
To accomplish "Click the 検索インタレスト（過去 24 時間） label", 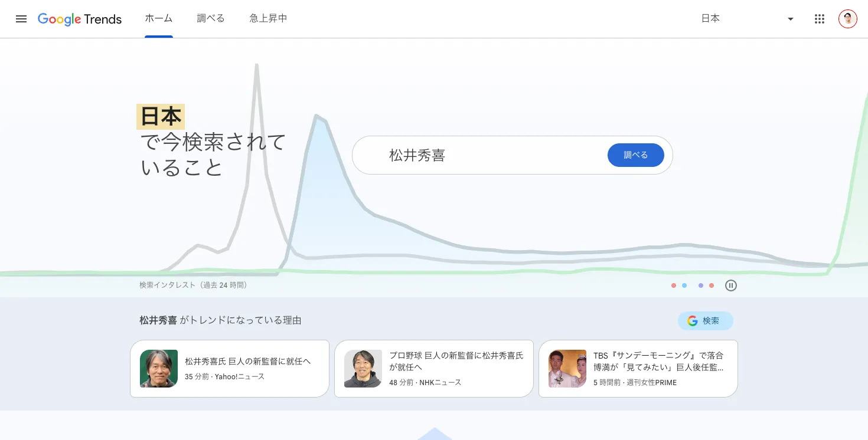I will [x=193, y=285].
